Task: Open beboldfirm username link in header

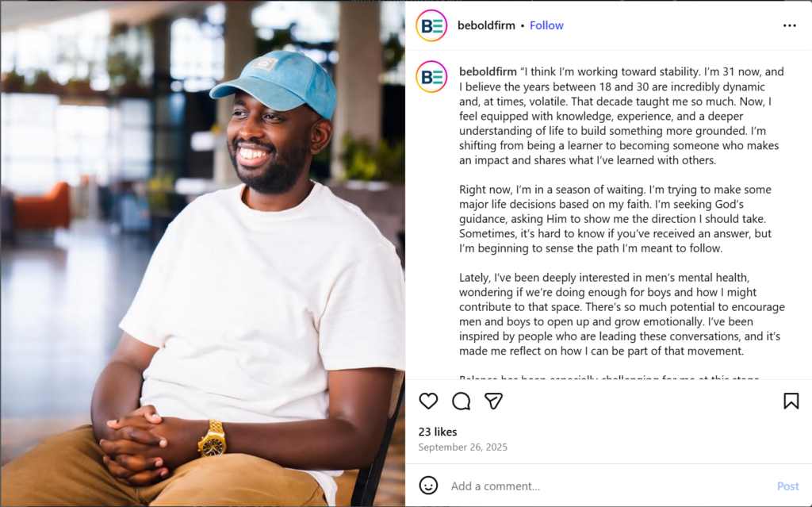Action: tap(486, 25)
